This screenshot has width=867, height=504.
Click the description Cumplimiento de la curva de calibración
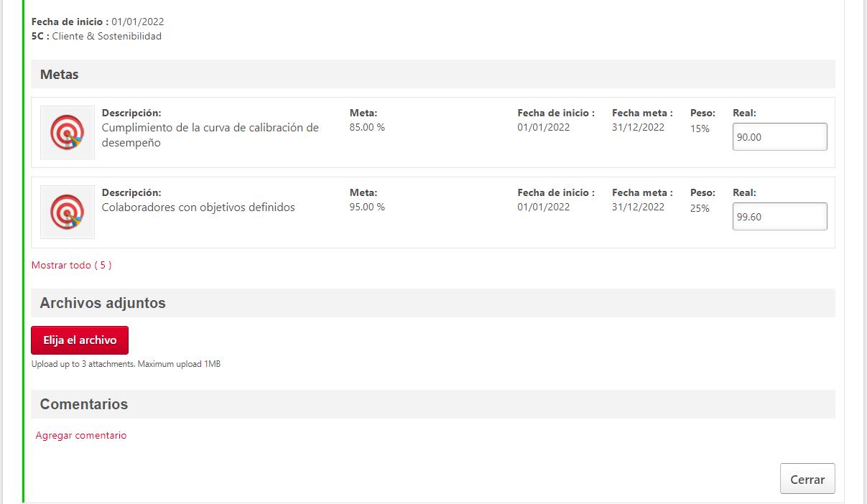pyautogui.click(x=210, y=135)
